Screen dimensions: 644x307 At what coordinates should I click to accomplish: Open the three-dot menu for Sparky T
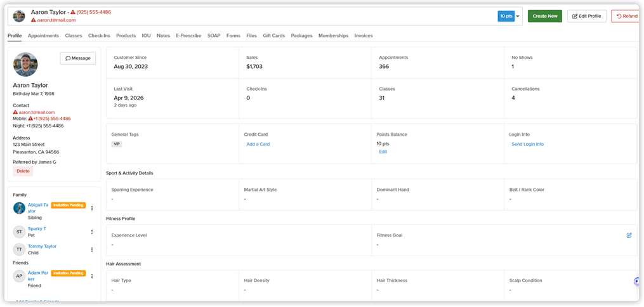(x=92, y=232)
